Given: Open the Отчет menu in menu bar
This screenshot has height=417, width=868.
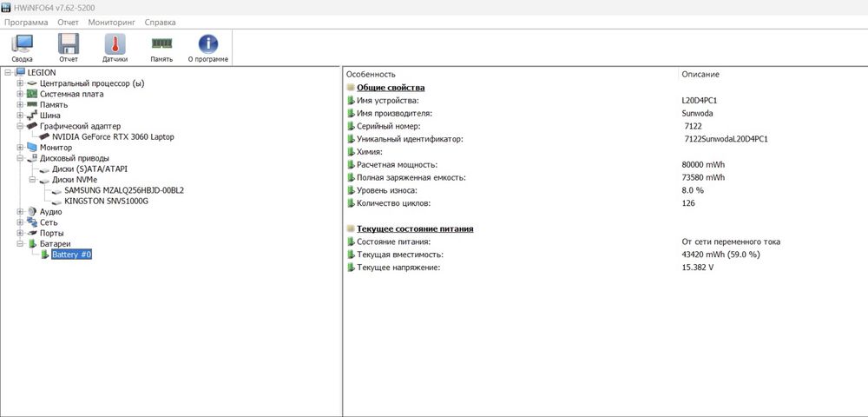Looking at the screenshot, I should pos(68,22).
